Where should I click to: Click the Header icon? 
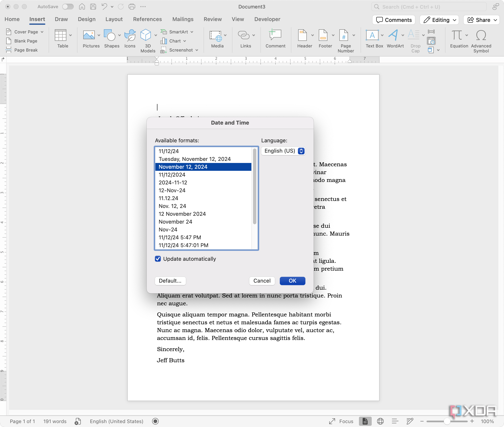[x=302, y=35]
